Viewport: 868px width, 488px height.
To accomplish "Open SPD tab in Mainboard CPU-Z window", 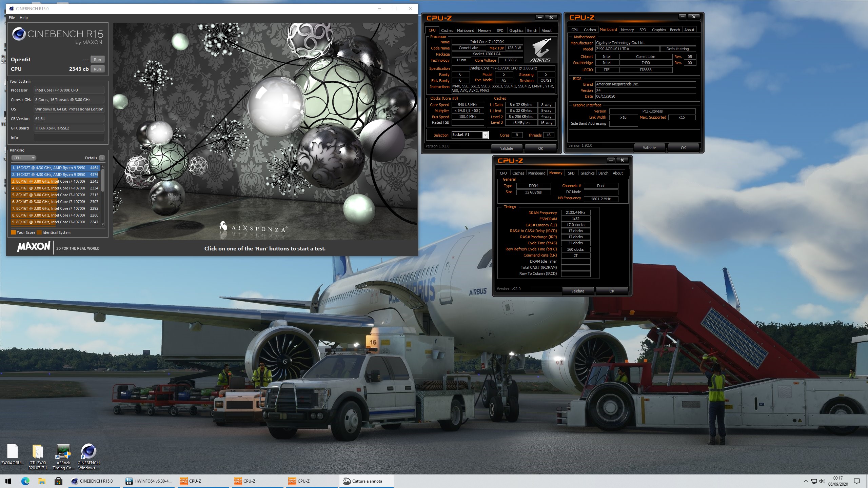I will [643, 30].
